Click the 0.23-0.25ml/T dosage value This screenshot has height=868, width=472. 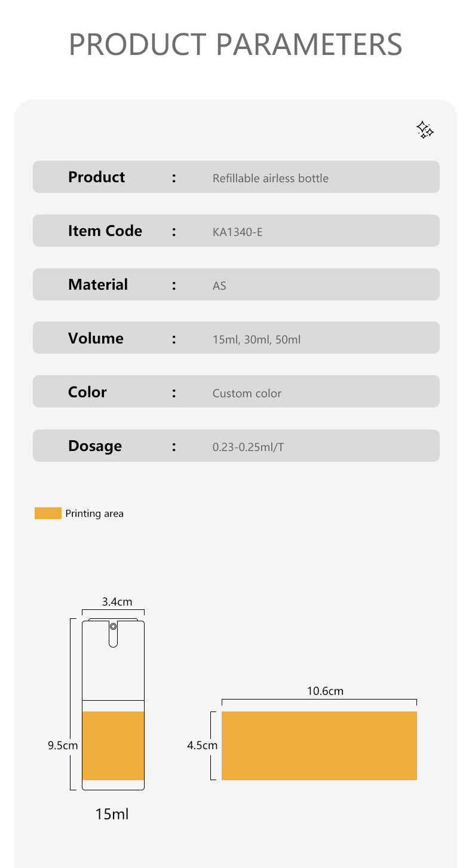tap(249, 447)
